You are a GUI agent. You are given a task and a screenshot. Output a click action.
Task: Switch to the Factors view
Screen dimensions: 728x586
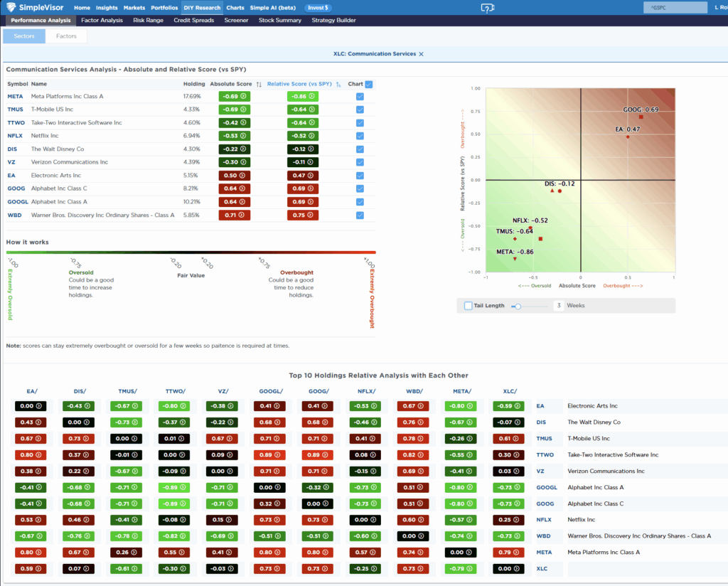click(x=65, y=34)
